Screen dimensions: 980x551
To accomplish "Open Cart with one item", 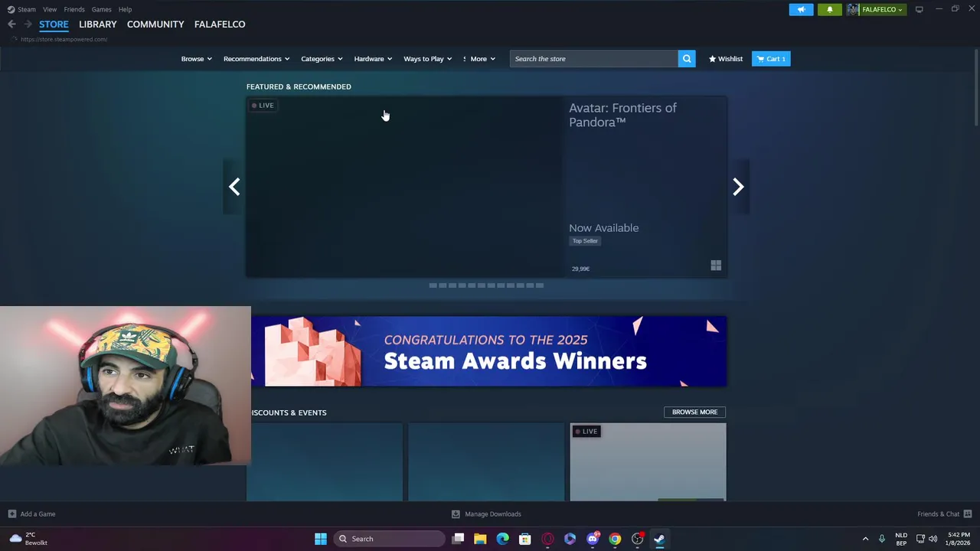I will [771, 59].
